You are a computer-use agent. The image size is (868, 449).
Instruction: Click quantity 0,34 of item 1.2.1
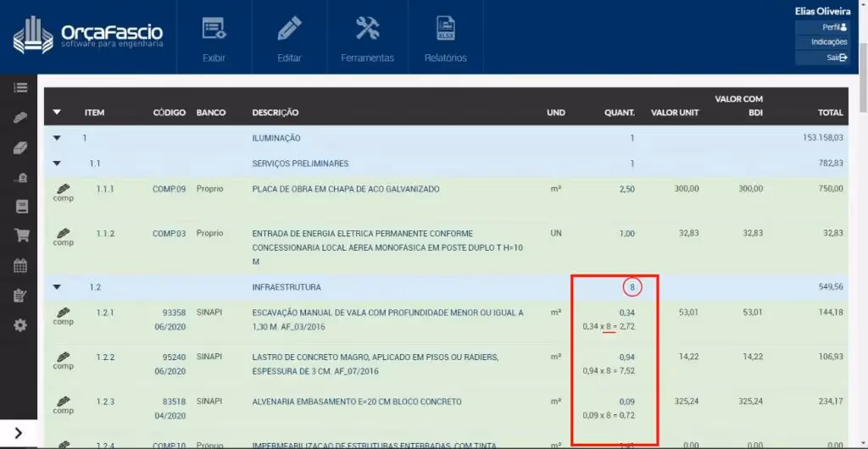click(x=627, y=313)
